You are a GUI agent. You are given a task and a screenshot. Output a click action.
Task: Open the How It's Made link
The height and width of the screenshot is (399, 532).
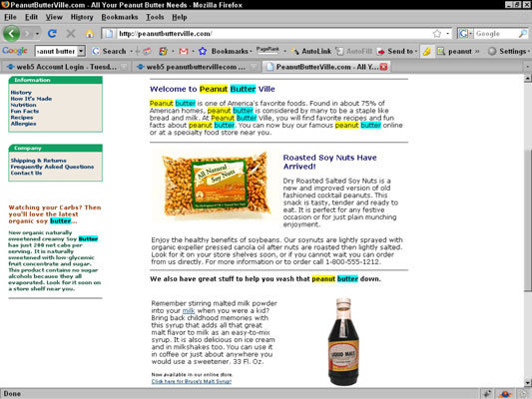click(x=31, y=99)
